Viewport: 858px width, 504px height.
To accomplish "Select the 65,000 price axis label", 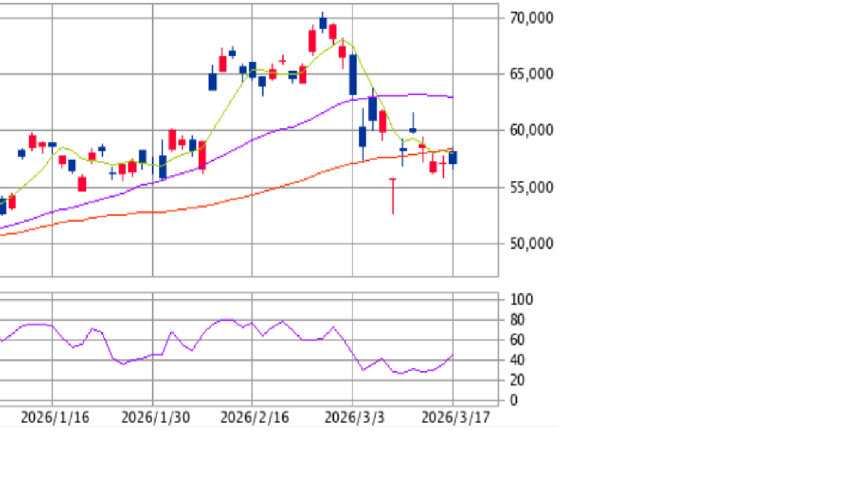I will [531, 74].
